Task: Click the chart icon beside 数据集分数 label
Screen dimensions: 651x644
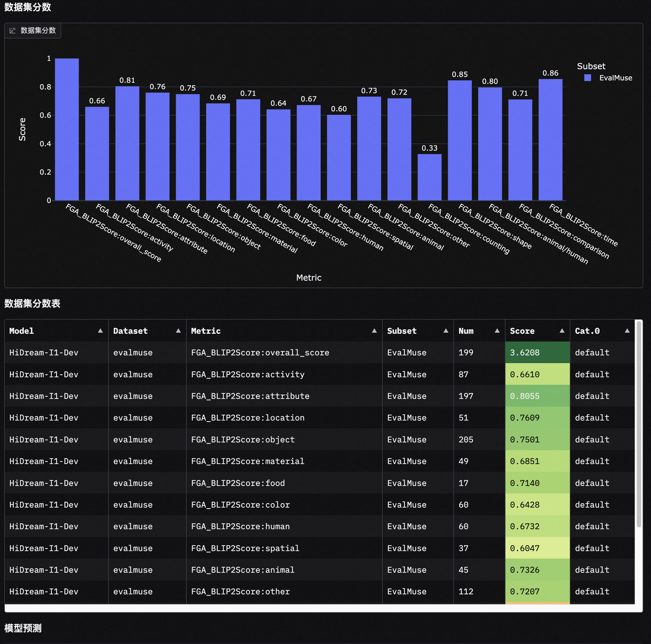Action: click(13, 31)
